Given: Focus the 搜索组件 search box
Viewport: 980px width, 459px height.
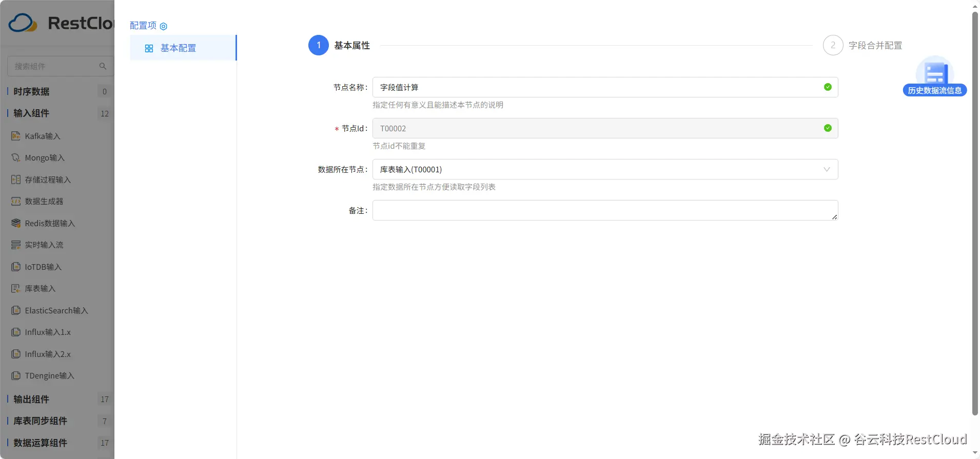Looking at the screenshot, I should (60, 66).
